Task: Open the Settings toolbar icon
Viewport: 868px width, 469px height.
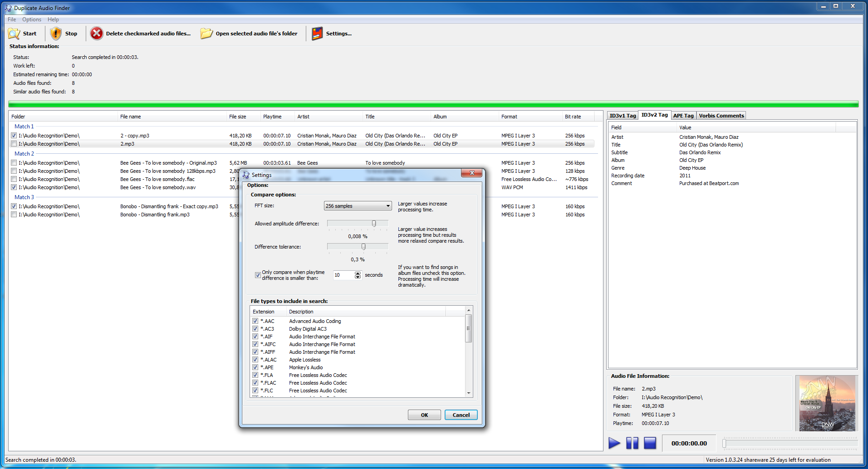Action: coord(317,34)
